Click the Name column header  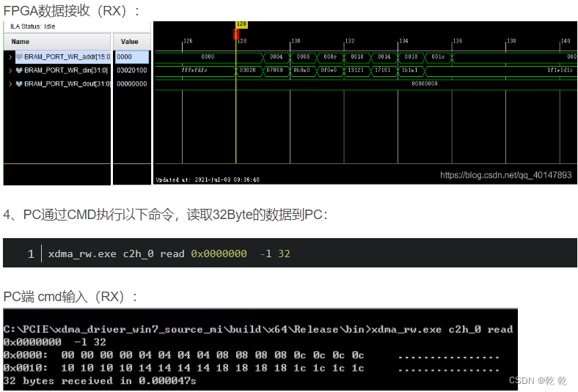pos(57,42)
